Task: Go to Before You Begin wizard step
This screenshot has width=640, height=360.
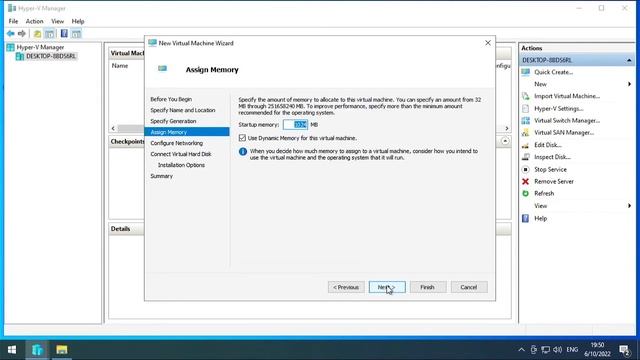Action: [x=171, y=99]
